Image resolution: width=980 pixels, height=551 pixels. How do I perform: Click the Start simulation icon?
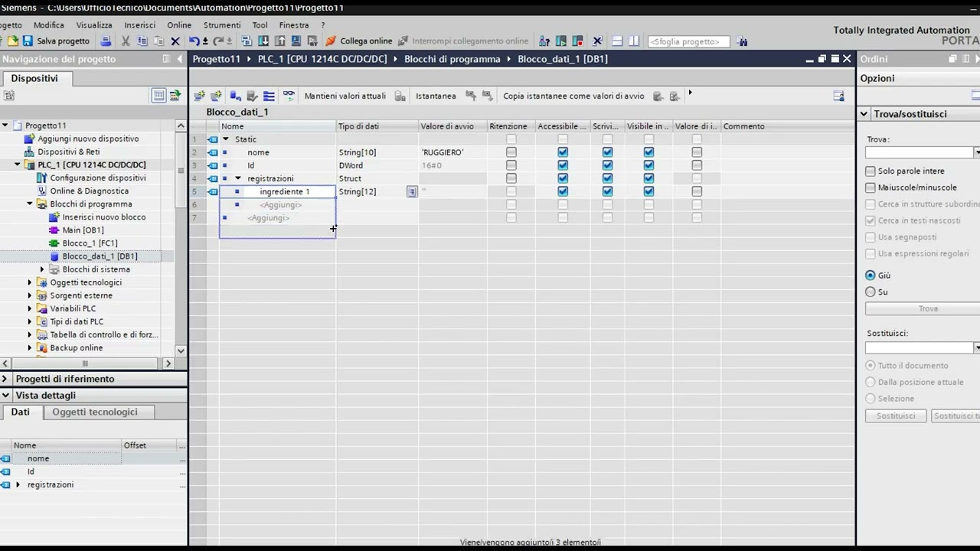[296, 41]
